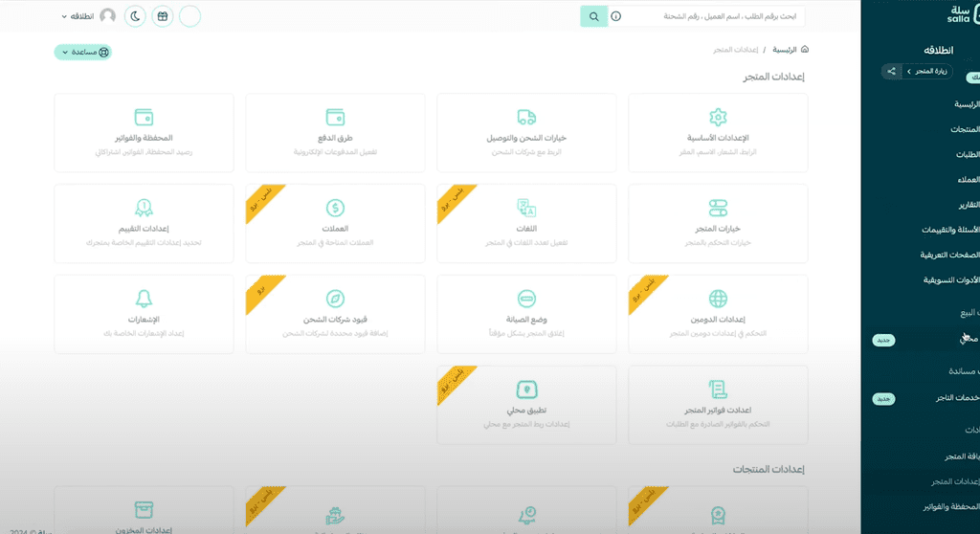Select الأدوات التسويقية in the sidebar
Viewport: 980px width, 534px height.
point(951,279)
